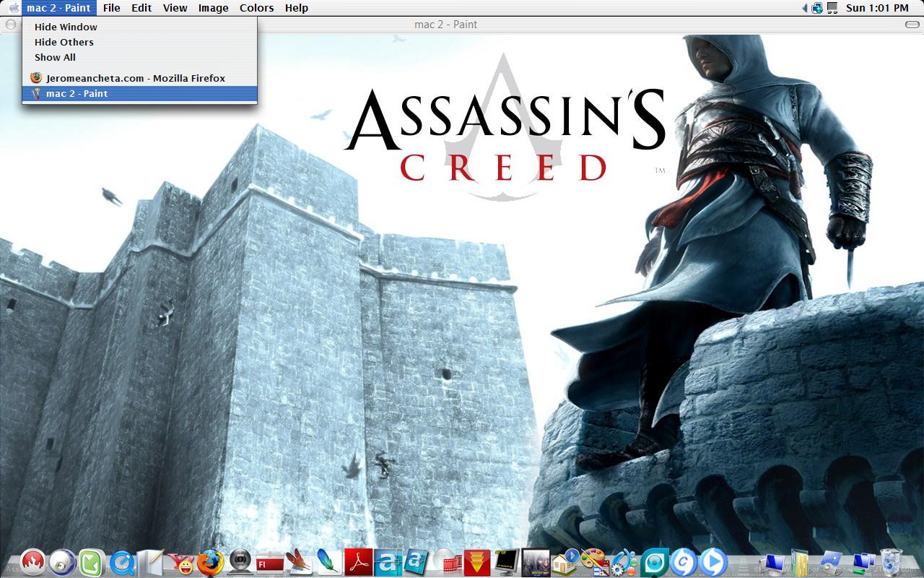Open the Recycle Bin in dock
Screen dimensions: 924x578
(892, 562)
